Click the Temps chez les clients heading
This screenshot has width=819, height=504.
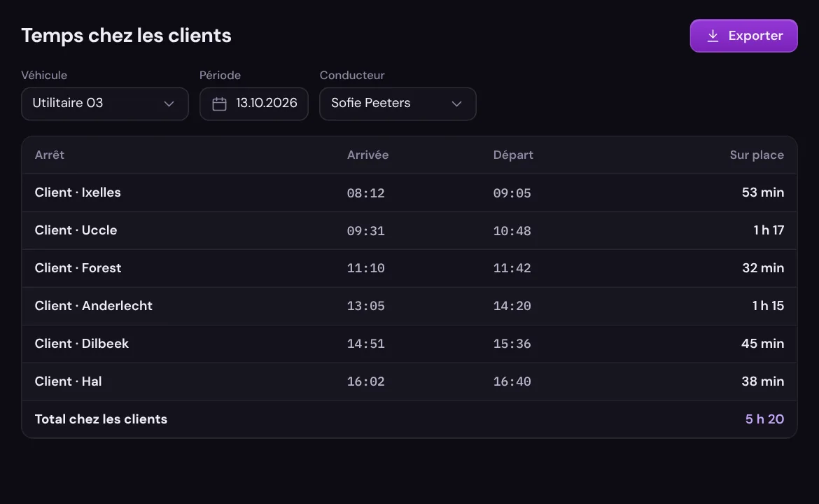[x=126, y=36]
